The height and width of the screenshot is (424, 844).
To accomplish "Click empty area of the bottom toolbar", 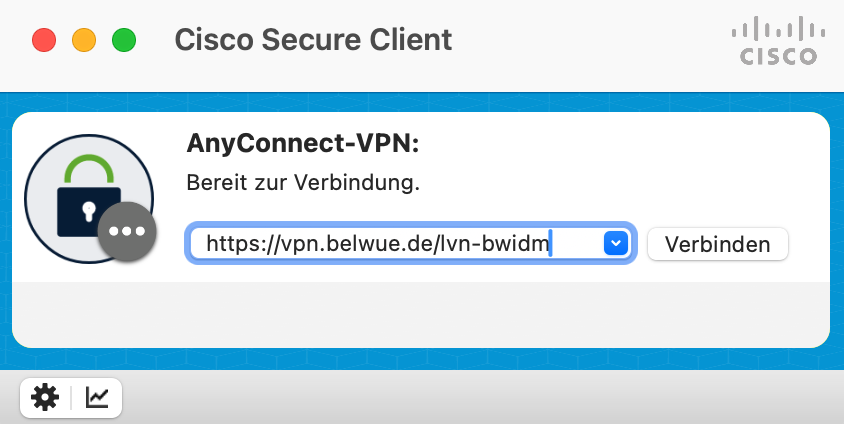I will (480, 398).
